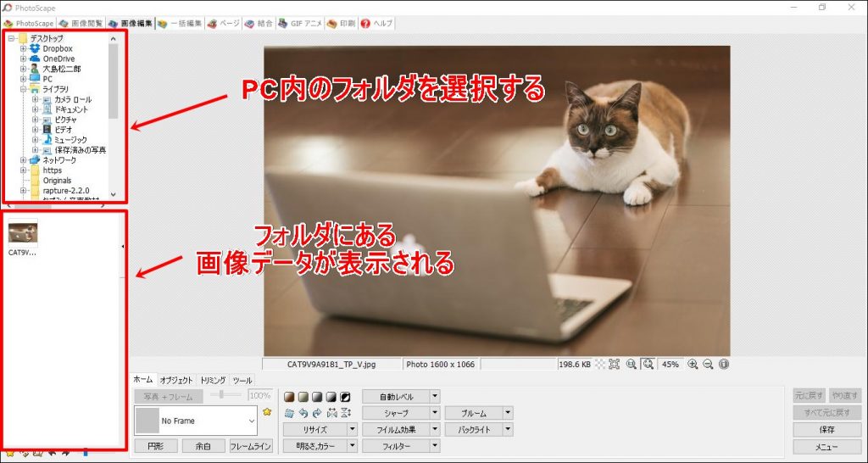The height and width of the screenshot is (463, 868).
Task: Open photo info with the round info icon
Action: click(724, 364)
